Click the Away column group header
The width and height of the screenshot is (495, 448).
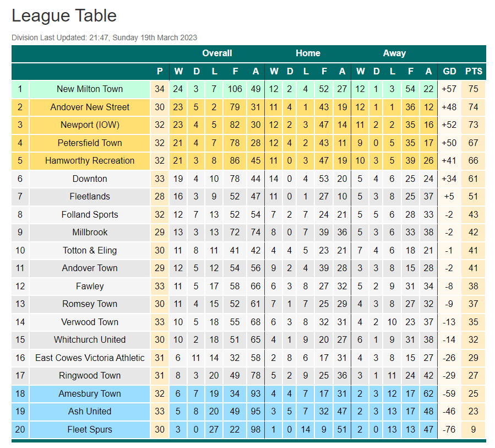click(394, 53)
